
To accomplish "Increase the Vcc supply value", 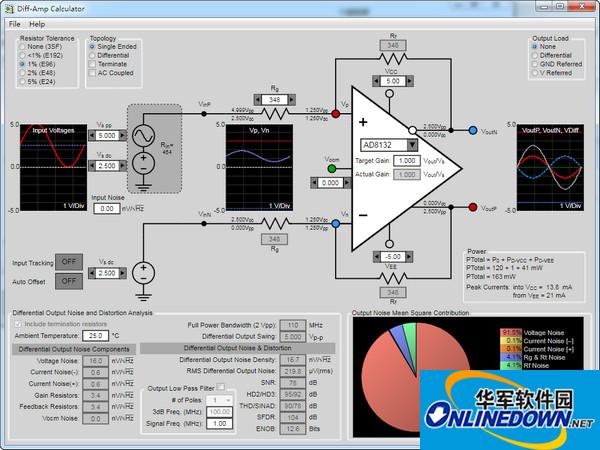I will coord(410,81).
